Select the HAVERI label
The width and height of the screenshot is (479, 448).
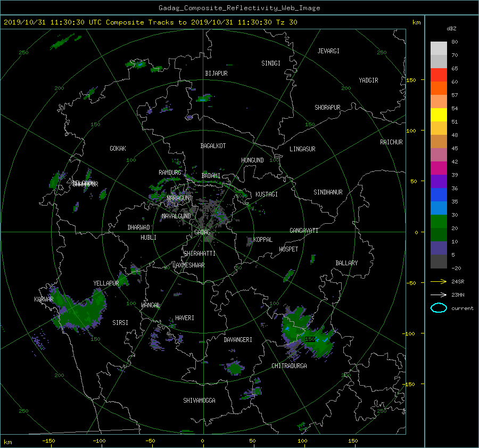[x=185, y=318]
